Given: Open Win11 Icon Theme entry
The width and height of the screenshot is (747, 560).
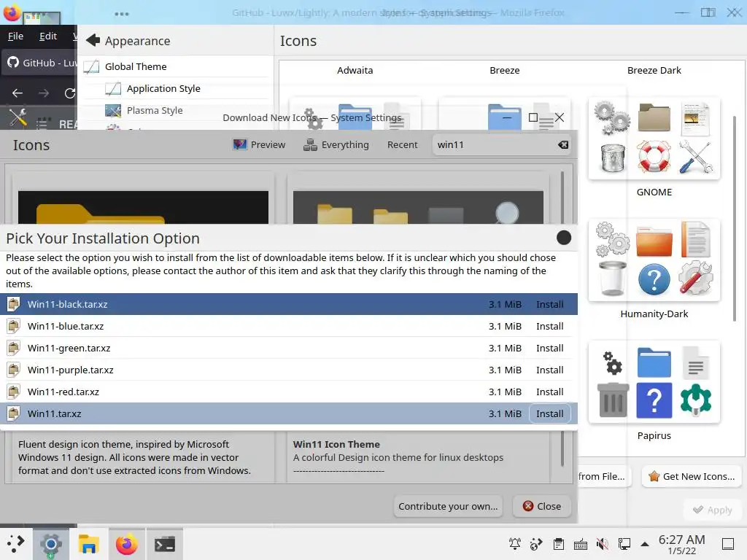Looking at the screenshot, I should point(336,444).
